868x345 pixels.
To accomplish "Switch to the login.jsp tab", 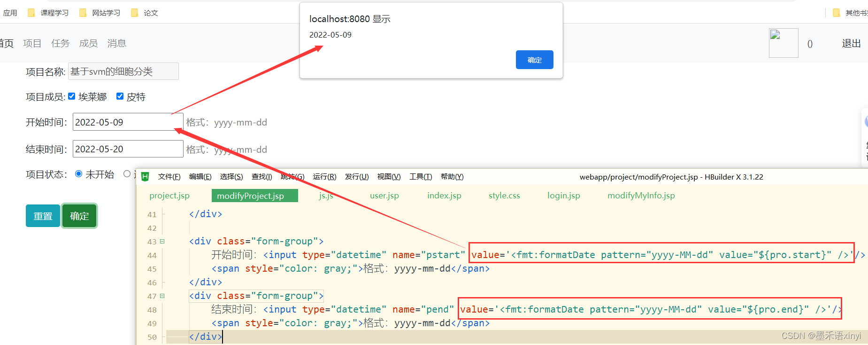I will click(x=564, y=196).
